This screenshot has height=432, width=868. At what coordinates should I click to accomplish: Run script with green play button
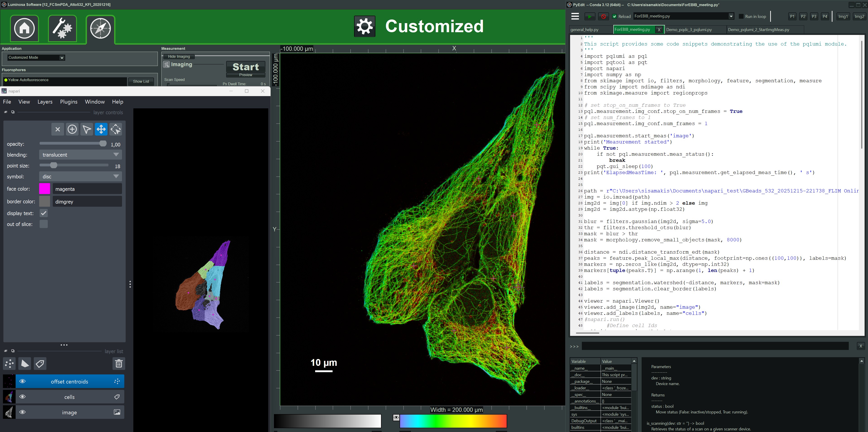pyautogui.click(x=589, y=16)
